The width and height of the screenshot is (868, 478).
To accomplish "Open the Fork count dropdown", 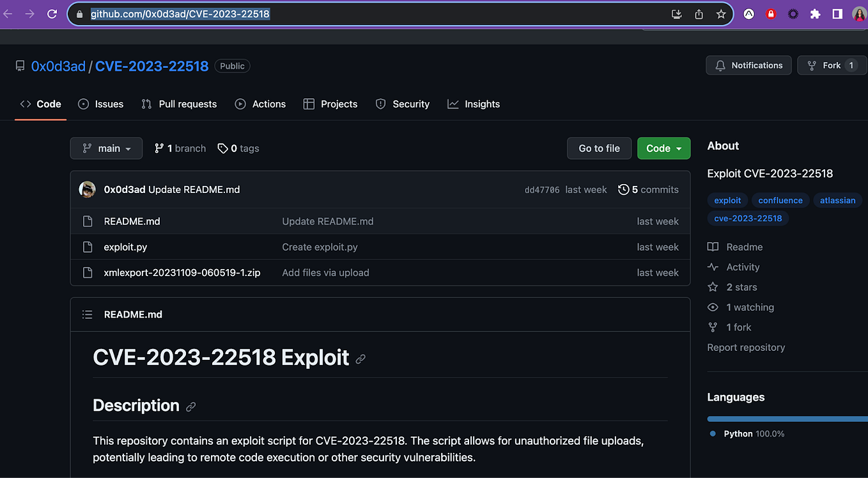I will pyautogui.click(x=832, y=65).
